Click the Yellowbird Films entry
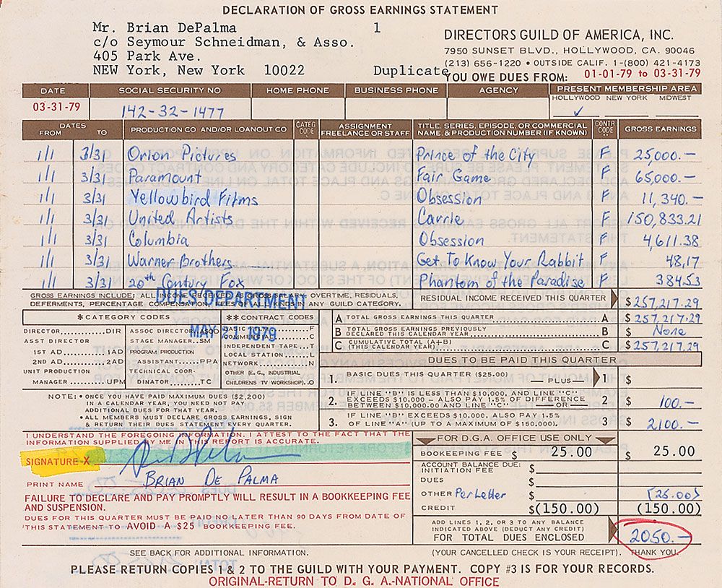Screen dimensions: 722x588 tap(192, 197)
